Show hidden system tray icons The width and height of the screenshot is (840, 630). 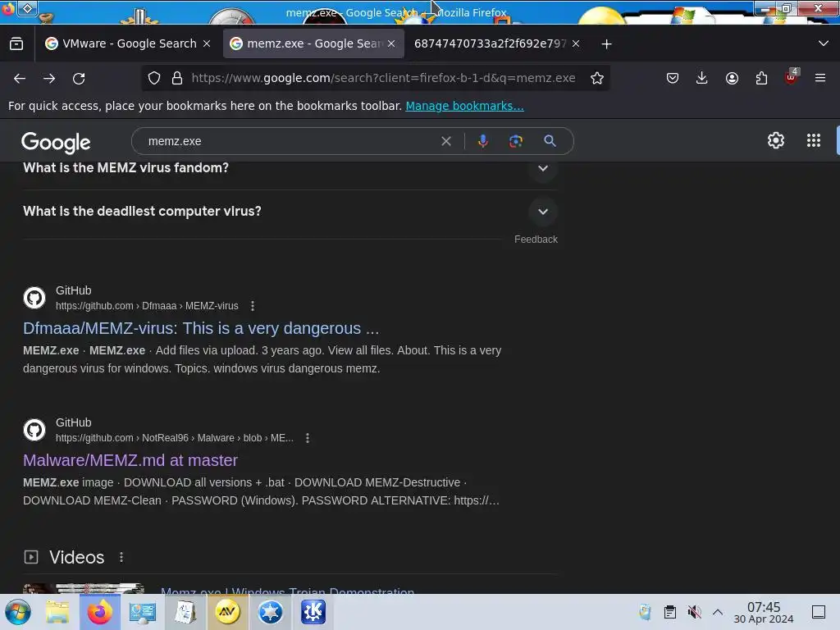click(x=717, y=612)
